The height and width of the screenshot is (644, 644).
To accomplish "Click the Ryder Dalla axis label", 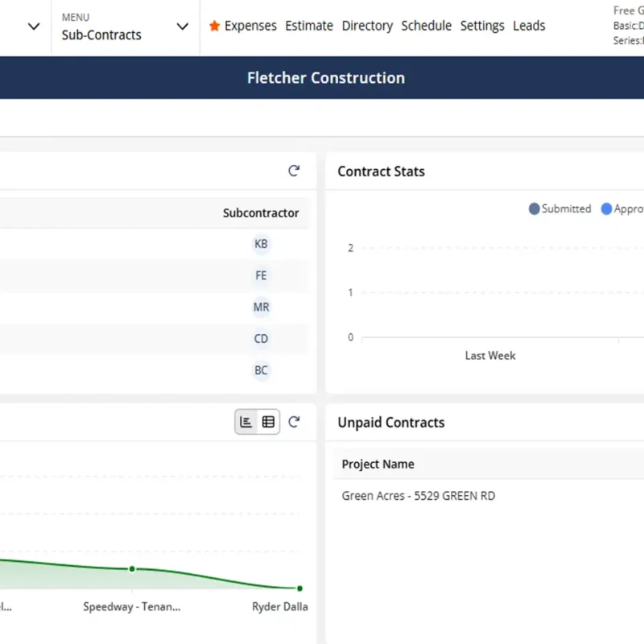I will [x=279, y=607].
